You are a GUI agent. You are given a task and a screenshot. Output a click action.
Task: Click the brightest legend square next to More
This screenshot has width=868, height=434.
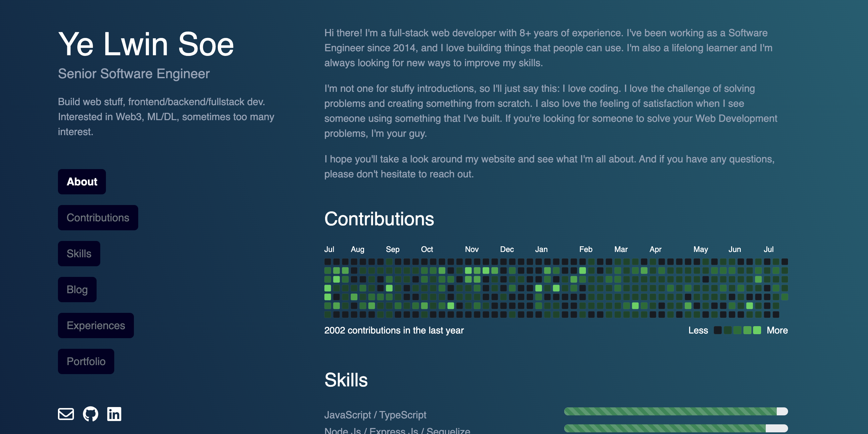click(x=757, y=330)
